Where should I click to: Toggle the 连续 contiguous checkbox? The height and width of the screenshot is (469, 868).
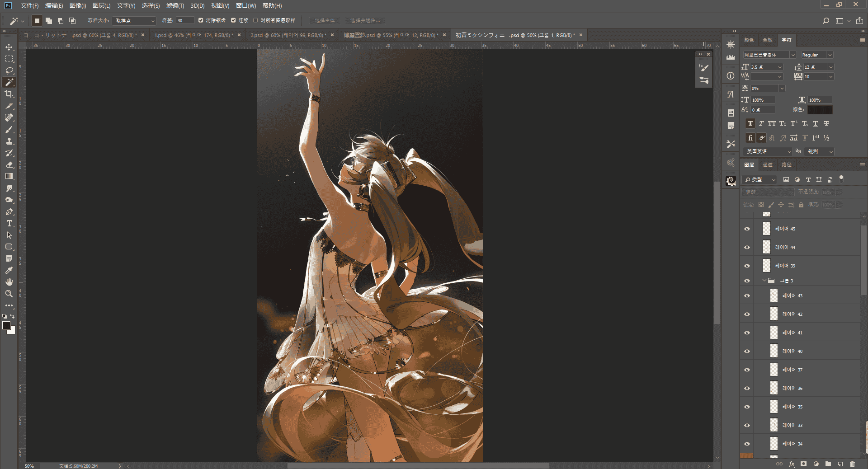233,20
